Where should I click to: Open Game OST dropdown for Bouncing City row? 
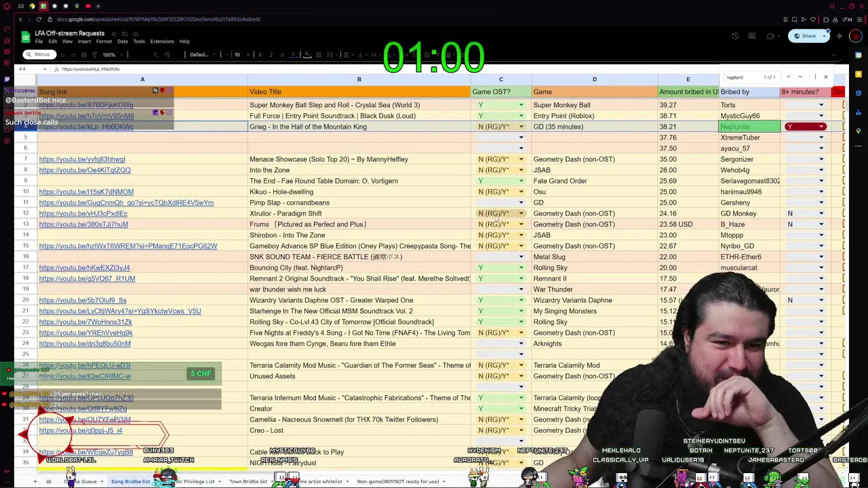click(x=521, y=268)
